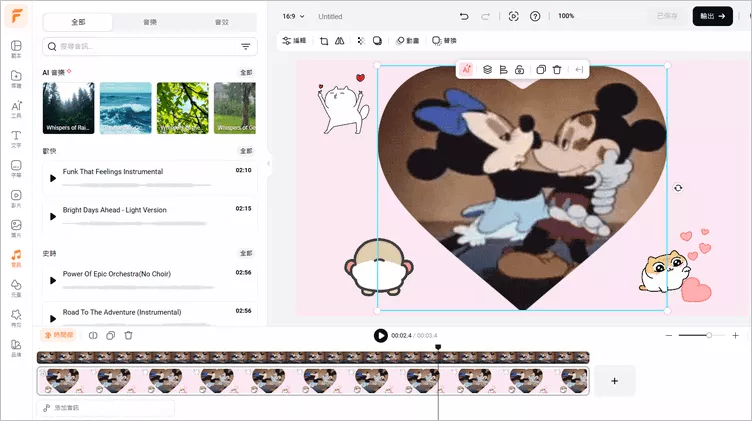Split the clip with the timeline split icon
This screenshot has width=752, height=421.
[x=93, y=336]
